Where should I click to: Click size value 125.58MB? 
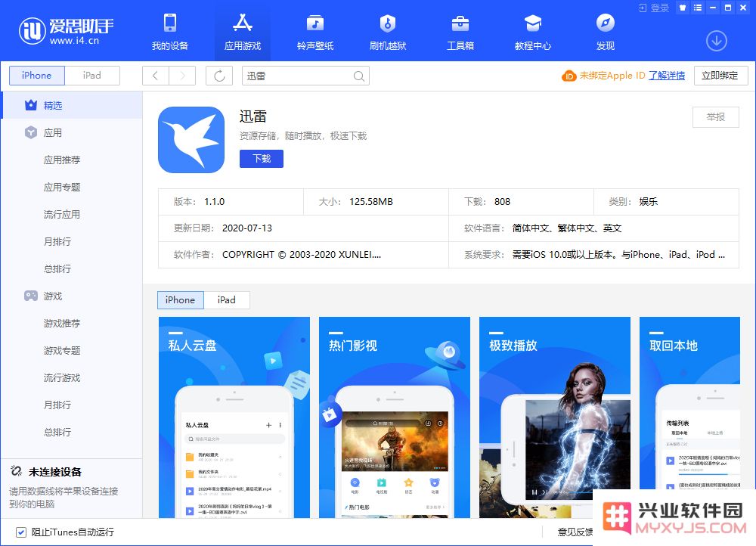(x=371, y=202)
